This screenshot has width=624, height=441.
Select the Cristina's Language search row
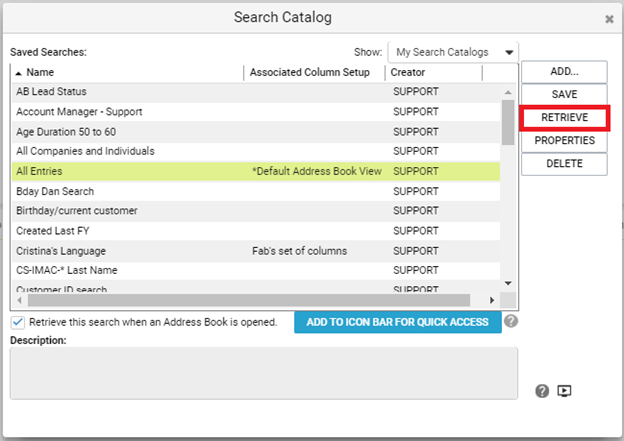click(x=256, y=251)
